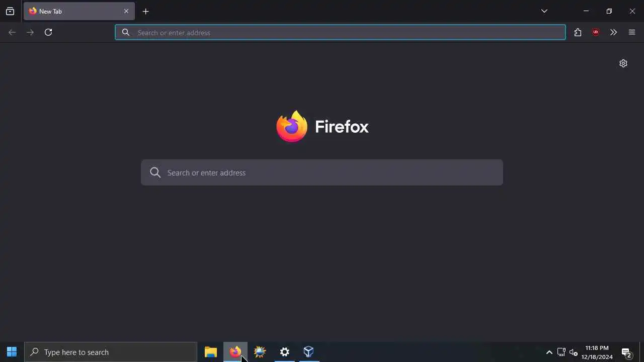Click the Type here to search box
The height and width of the screenshot is (362, 644).
click(x=111, y=352)
